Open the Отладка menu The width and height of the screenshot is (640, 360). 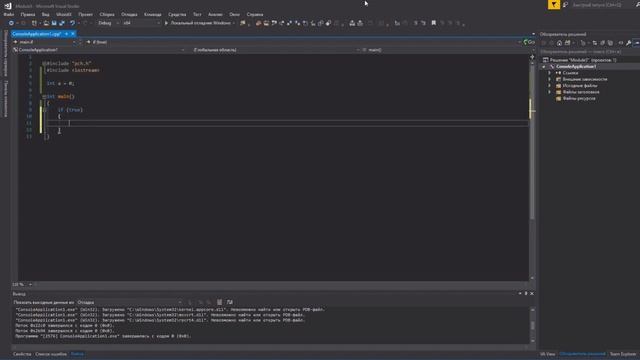tap(129, 14)
